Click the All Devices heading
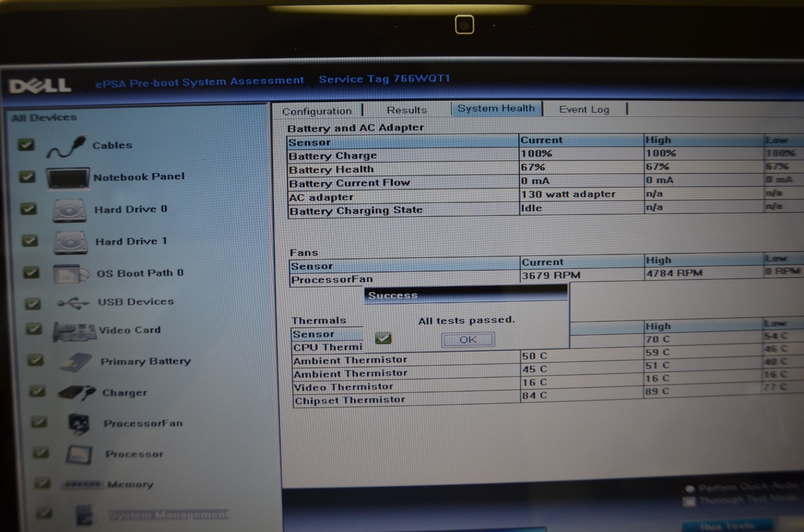This screenshot has height=532, width=804. (44, 118)
